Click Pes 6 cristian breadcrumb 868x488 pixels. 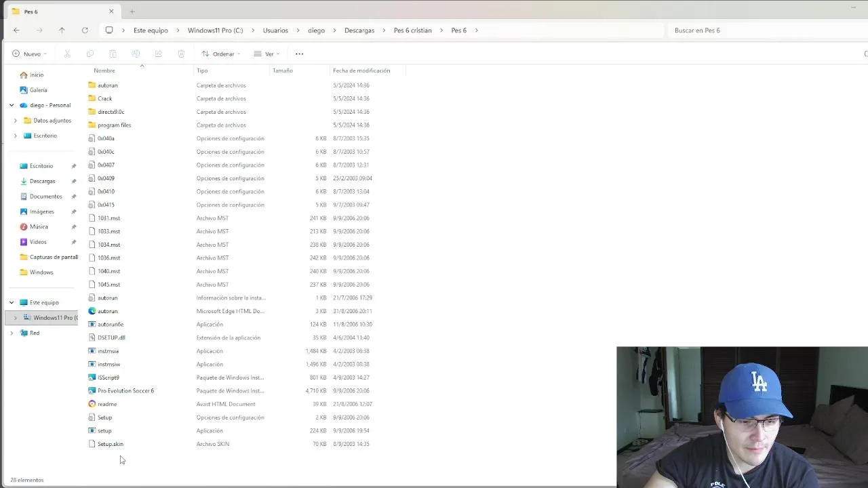[x=412, y=30]
